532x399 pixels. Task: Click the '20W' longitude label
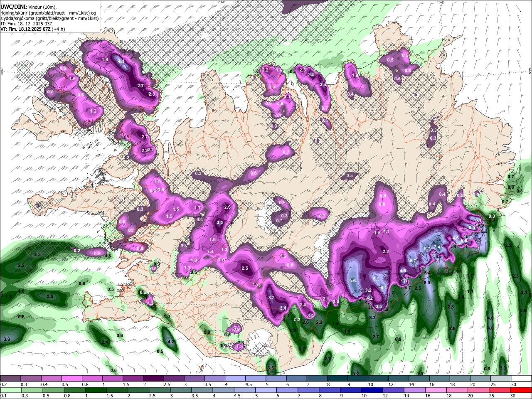(x=221, y=2)
